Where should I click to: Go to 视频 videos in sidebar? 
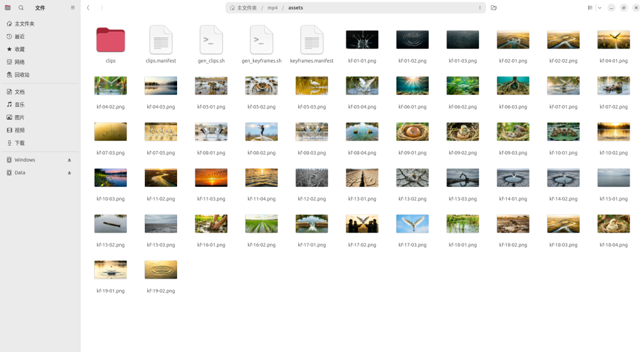41,130
